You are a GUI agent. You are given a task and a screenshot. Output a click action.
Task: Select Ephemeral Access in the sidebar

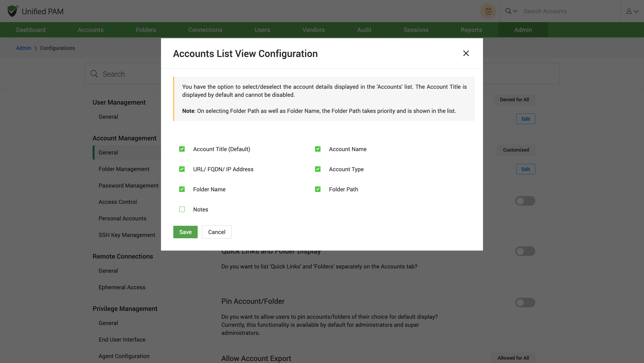122,287
